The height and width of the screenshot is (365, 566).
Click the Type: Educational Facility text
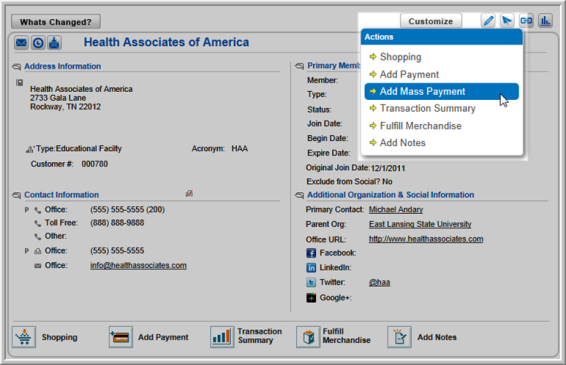click(79, 148)
